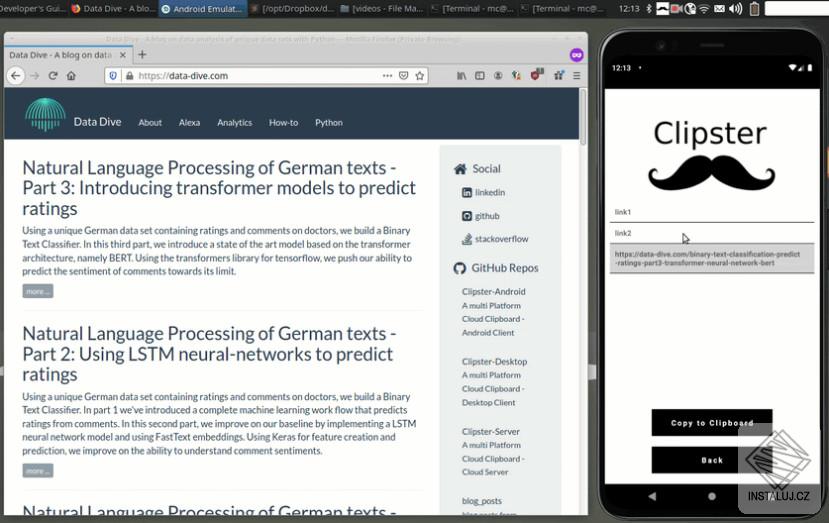
Task: Click the wifi icon in system tray
Action: [704, 8]
